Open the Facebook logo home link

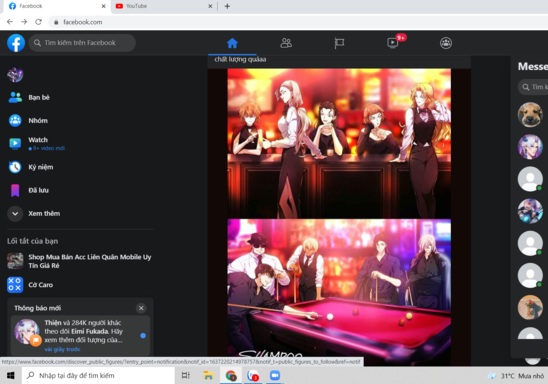(16, 43)
